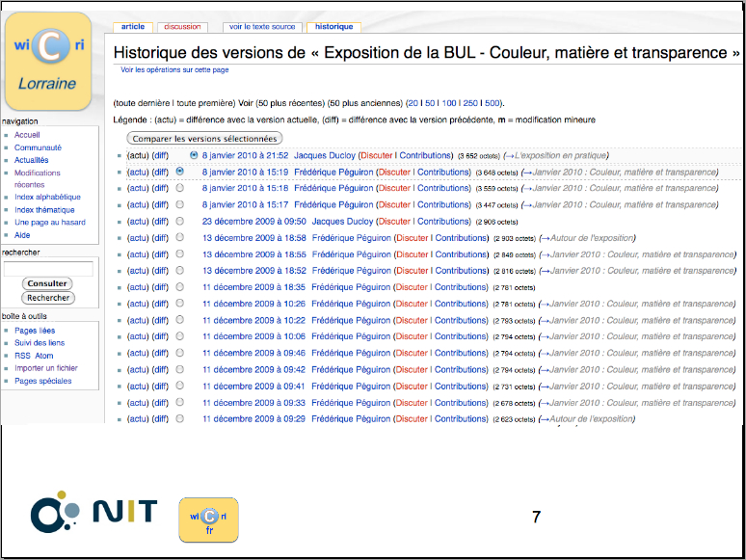Click Comparer les versions sélectionnées button

tap(204, 139)
